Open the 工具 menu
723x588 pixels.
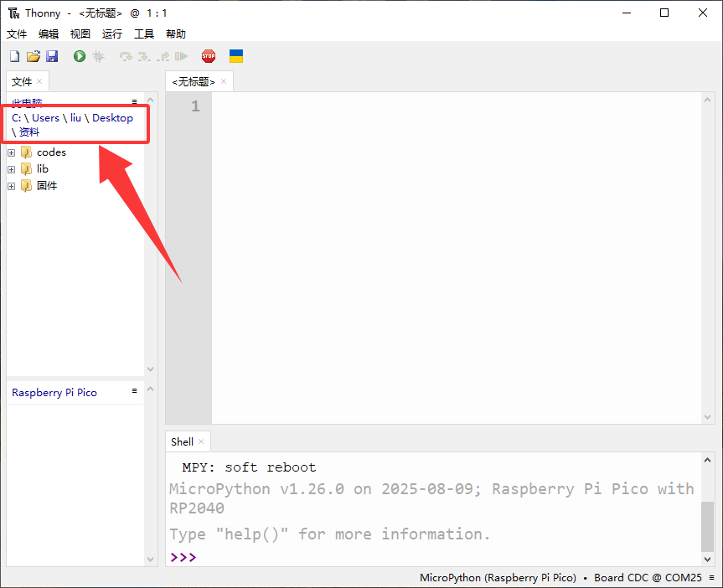click(x=144, y=34)
